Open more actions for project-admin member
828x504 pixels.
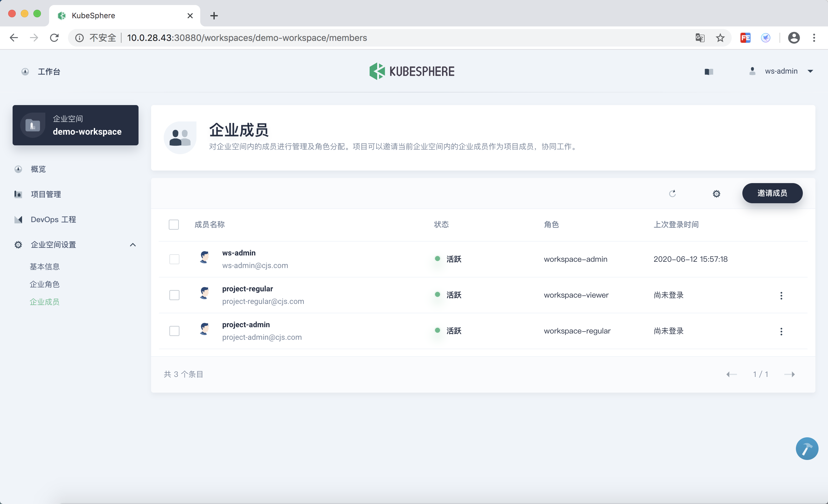tap(781, 331)
